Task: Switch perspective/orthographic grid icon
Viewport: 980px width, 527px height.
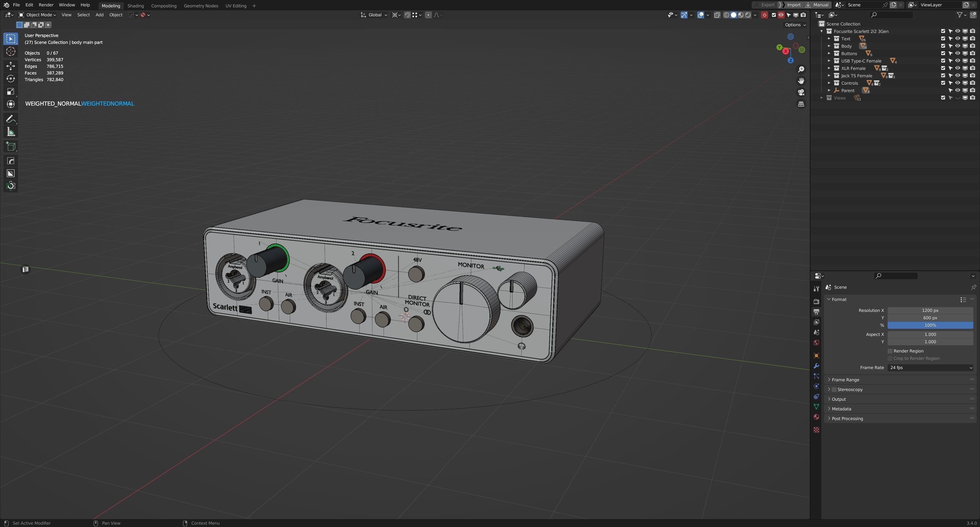Action: tap(801, 104)
